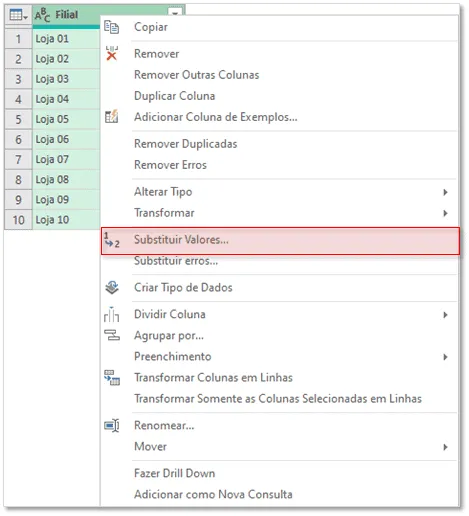Click the Dividir Coluna icon

pyautogui.click(x=111, y=314)
